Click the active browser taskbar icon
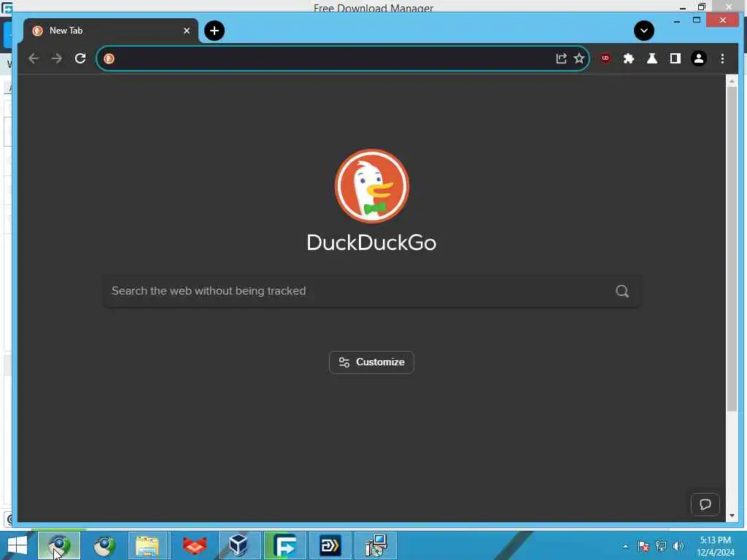This screenshot has height=560, width=747. click(59, 545)
